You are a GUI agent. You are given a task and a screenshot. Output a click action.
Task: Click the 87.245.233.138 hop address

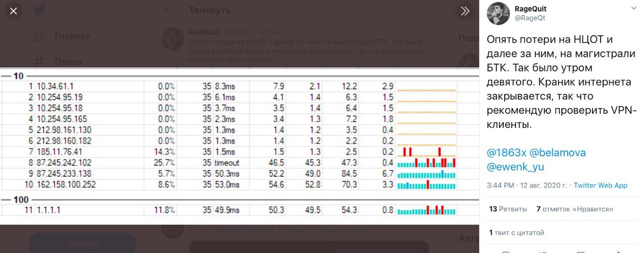(x=64, y=174)
